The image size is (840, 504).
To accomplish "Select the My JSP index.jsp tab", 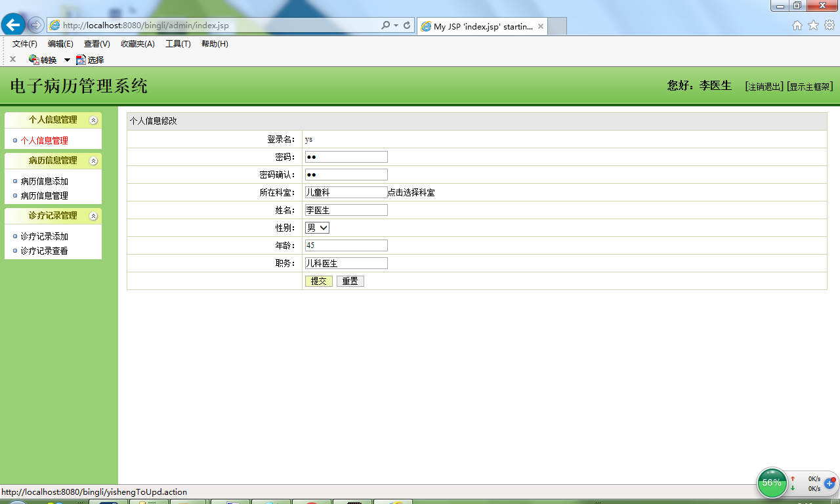I will tap(482, 27).
